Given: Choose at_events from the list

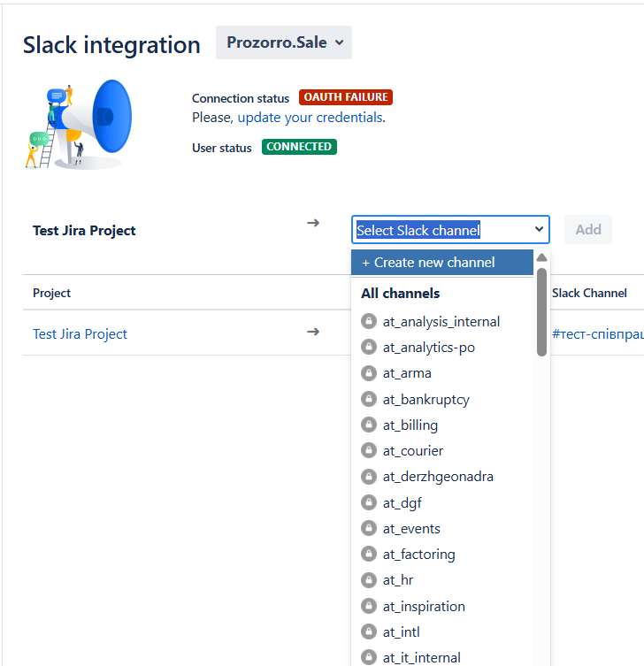Looking at the screenshot, I should (411, 529).
